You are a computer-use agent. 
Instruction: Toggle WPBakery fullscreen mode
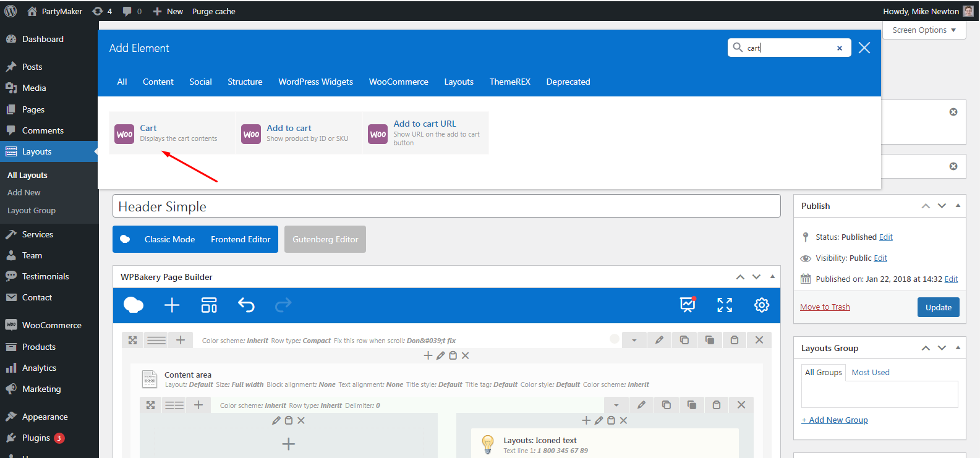(725, 305)
